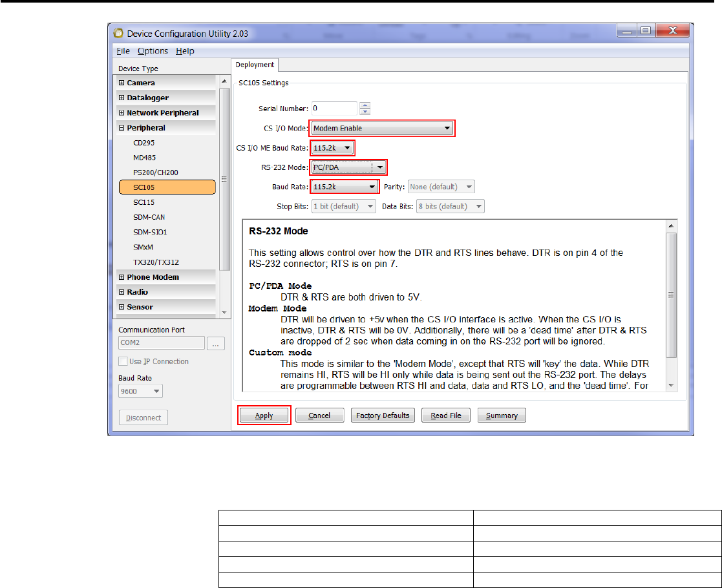Open the Parity dropdown
Viewport: 722px width, 588px height.
tap(441, 187)
